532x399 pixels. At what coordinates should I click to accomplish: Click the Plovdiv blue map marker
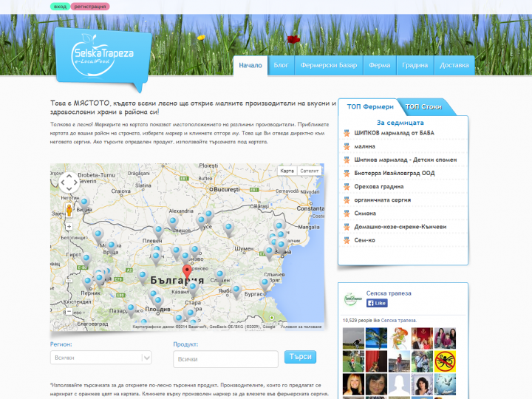(158, 302)
